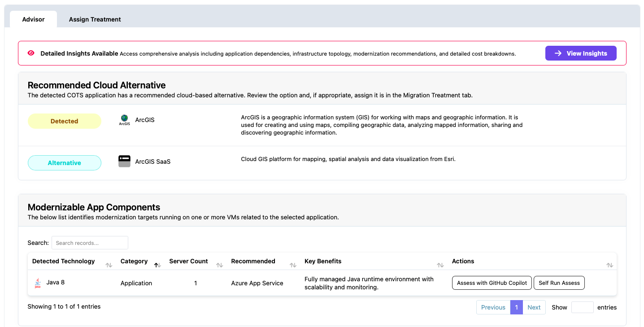644x327 pixels.
Task: Click the sort icon on Actions column
Action: tap(609, 265)
